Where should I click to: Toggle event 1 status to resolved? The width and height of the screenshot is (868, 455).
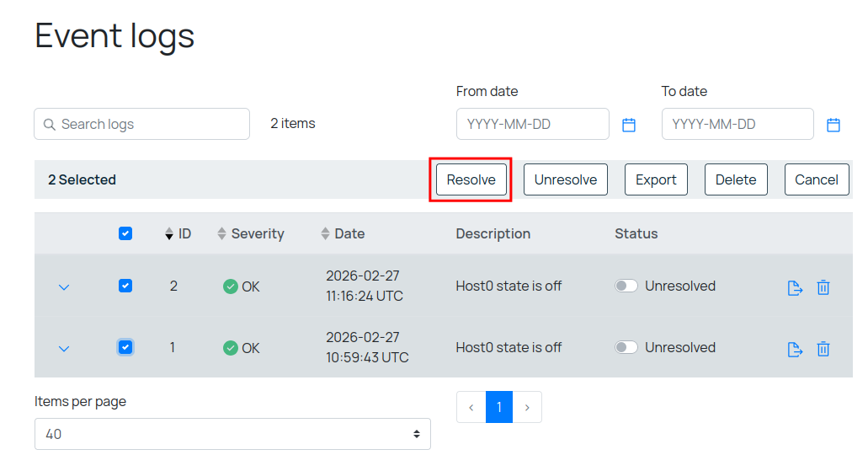pyautogui.click(x=626, y=348)
